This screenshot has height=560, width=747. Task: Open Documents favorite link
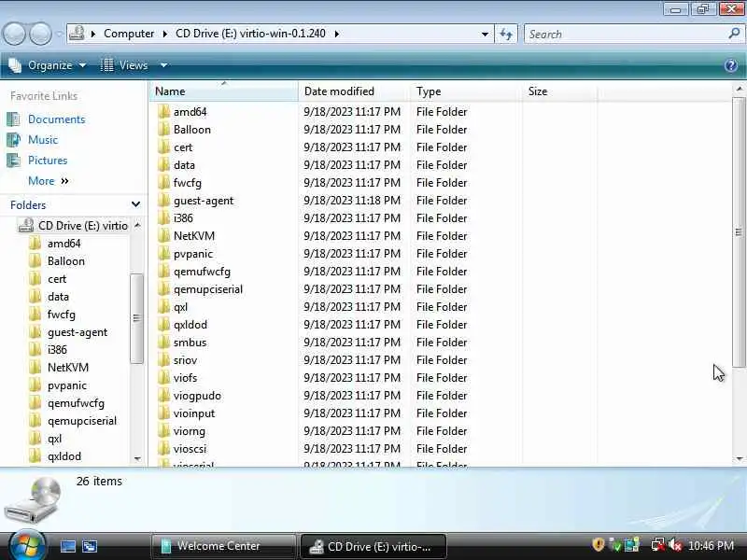tap(56, 119)
